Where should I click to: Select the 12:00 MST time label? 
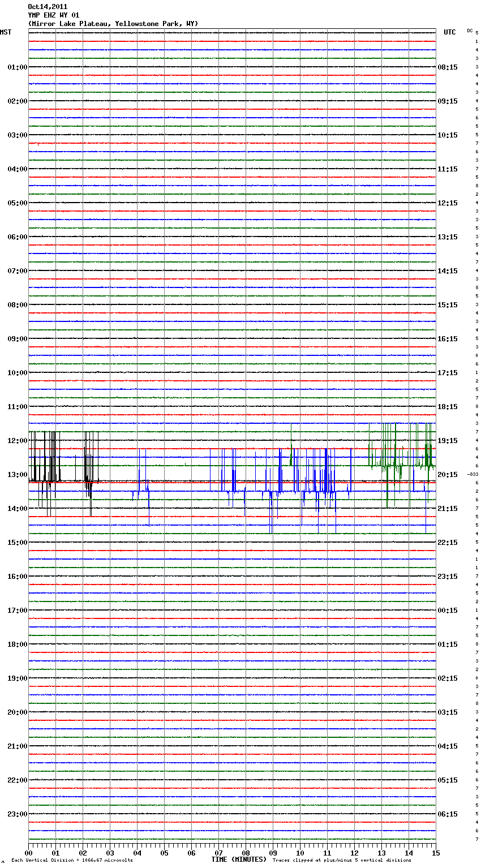[x=17, y=441]
